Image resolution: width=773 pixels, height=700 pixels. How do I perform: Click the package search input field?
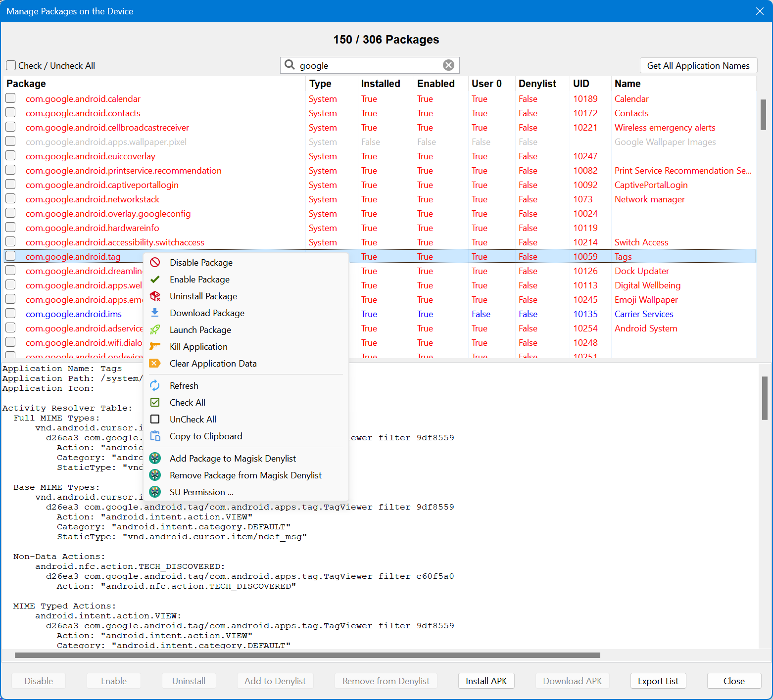[369, 65]
